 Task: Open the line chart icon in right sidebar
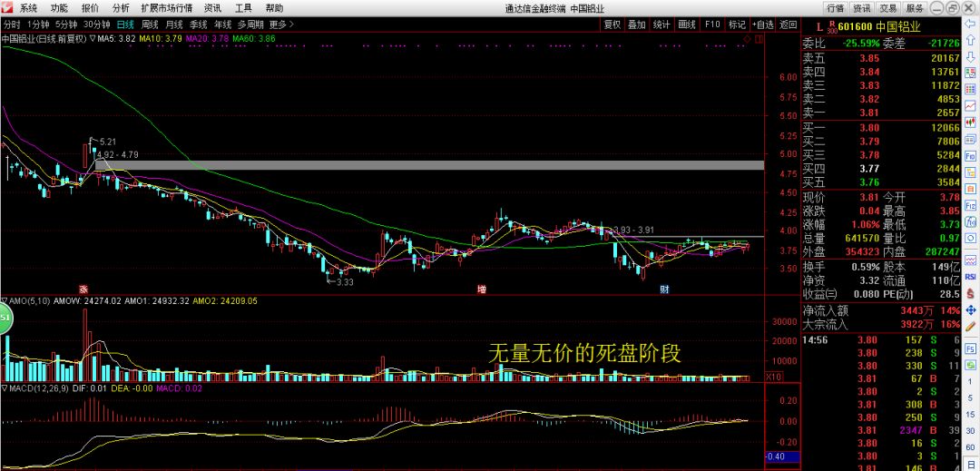[x=971, y=106]
